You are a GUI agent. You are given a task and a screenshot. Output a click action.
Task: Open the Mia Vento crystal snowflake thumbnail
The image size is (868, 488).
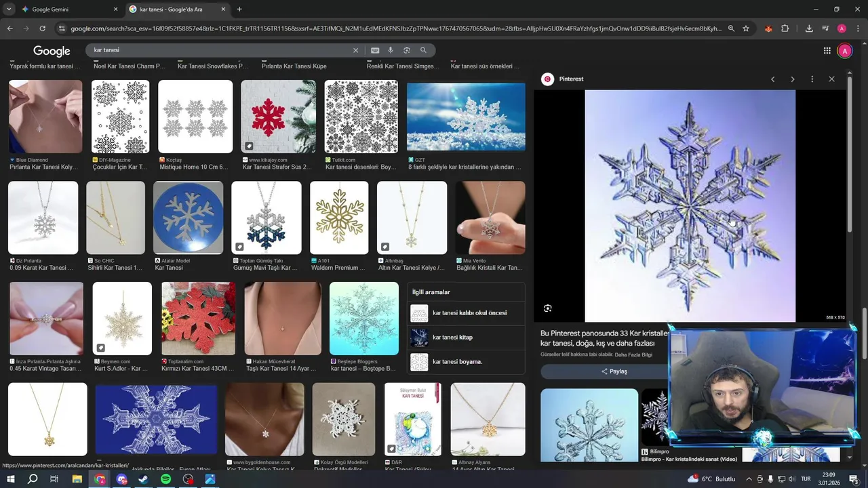click(490, 218)
